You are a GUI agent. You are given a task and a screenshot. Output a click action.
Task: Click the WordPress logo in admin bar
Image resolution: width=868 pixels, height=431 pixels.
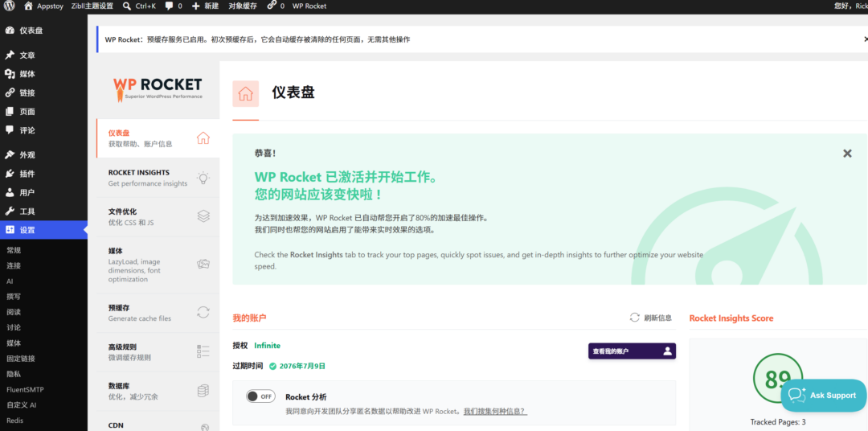coord(11,6)
